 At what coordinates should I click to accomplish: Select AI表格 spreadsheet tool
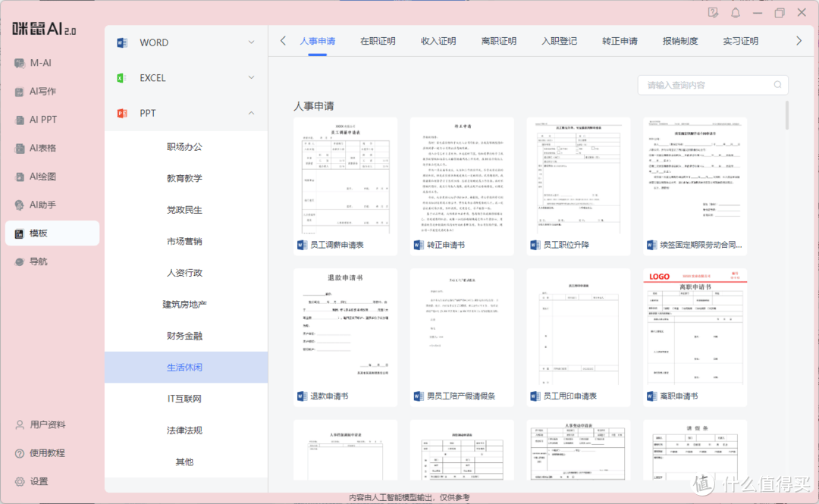(x=42, y=148)
